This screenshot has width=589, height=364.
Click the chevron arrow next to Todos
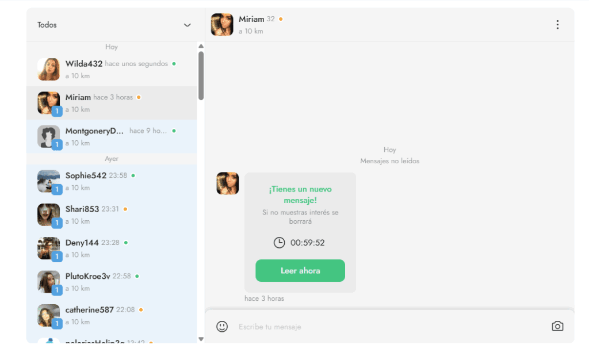(187, 25)
